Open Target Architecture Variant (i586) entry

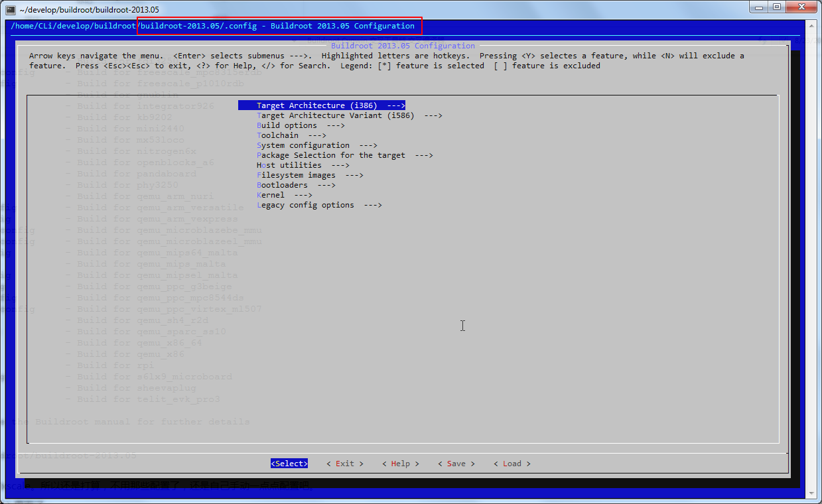tap(350, 115)
